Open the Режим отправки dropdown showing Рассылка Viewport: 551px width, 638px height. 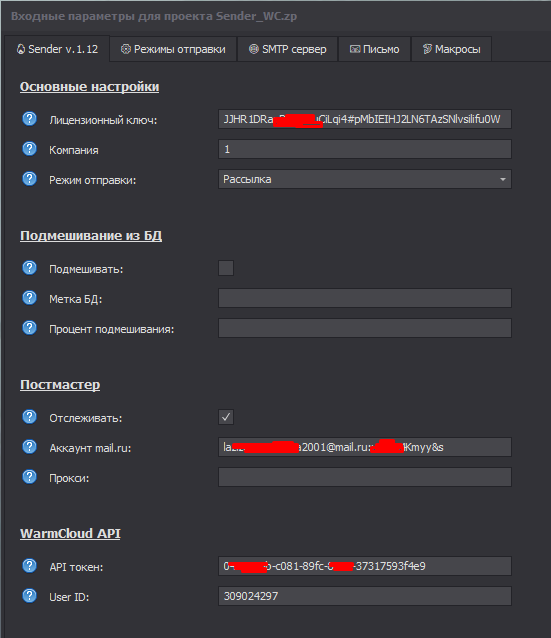pyautogui.click(x=365, y=179)
